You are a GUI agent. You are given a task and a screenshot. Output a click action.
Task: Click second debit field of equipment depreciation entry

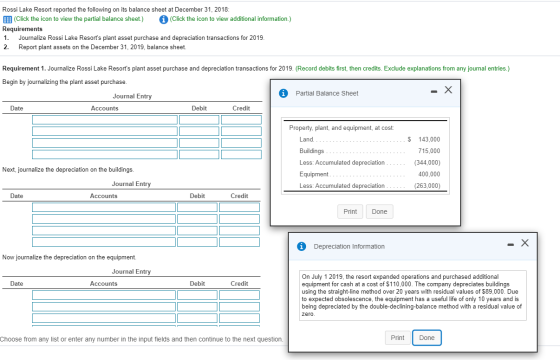point(197,306)
